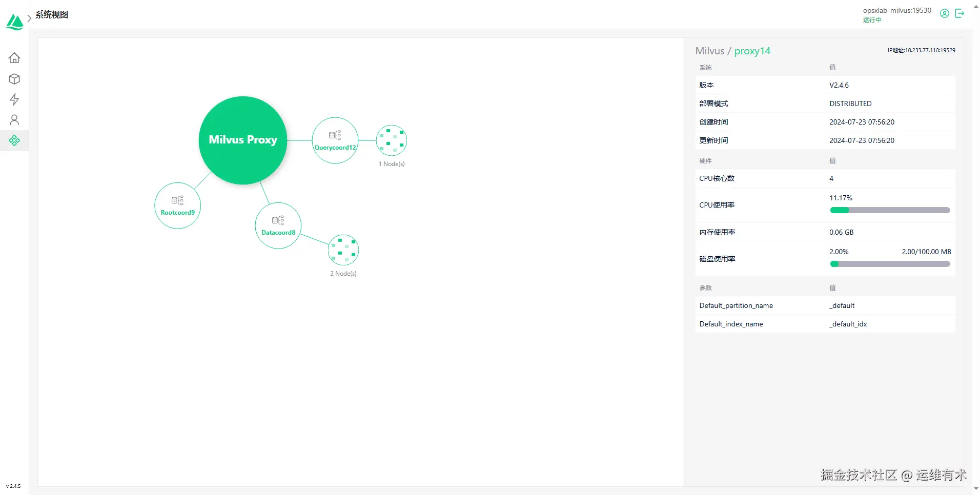This screenshot has width=980, height=495.
Task: Select the System View icon in sidebar
Action: pos(14,140)
